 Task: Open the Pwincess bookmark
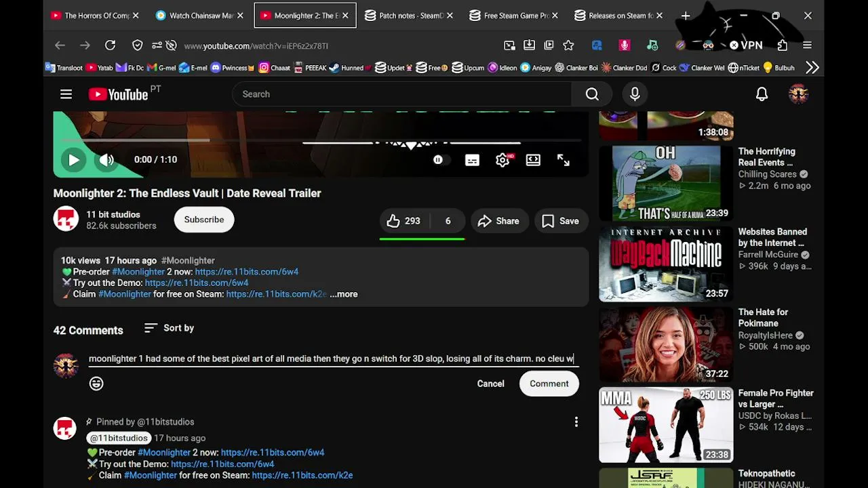coord(233,68)
